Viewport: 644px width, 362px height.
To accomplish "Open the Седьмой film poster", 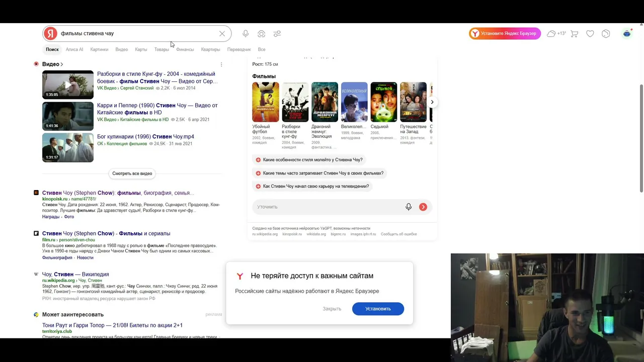I will point(384,102).
